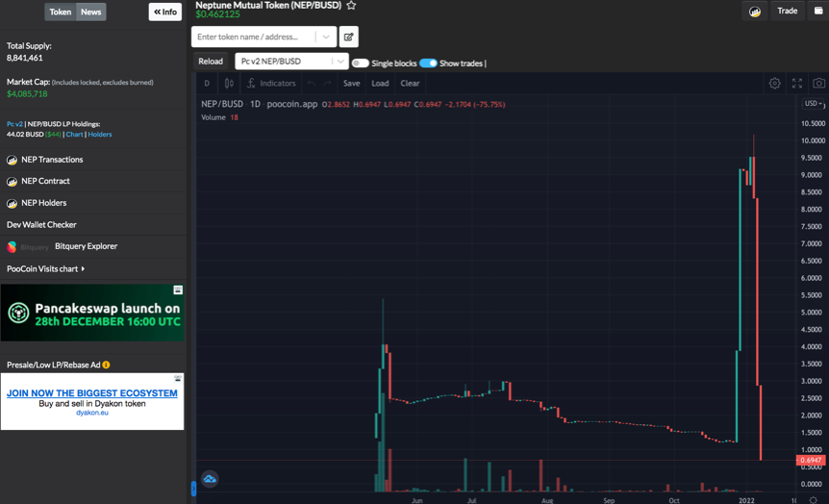The width and height of the screenshot is (829, 504).
Task: Click the $0.462125 token price
Action: pyautogui.click(x=217, y=14)
